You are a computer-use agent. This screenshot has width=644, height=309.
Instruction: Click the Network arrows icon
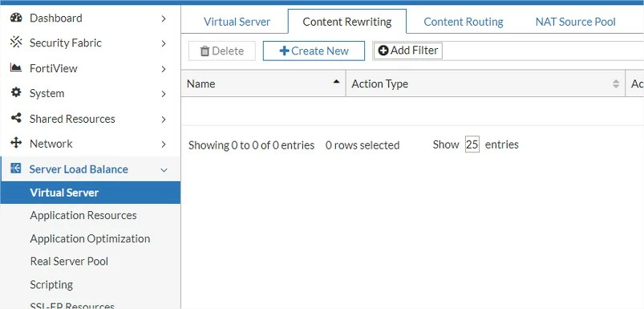tap(16, 144)
